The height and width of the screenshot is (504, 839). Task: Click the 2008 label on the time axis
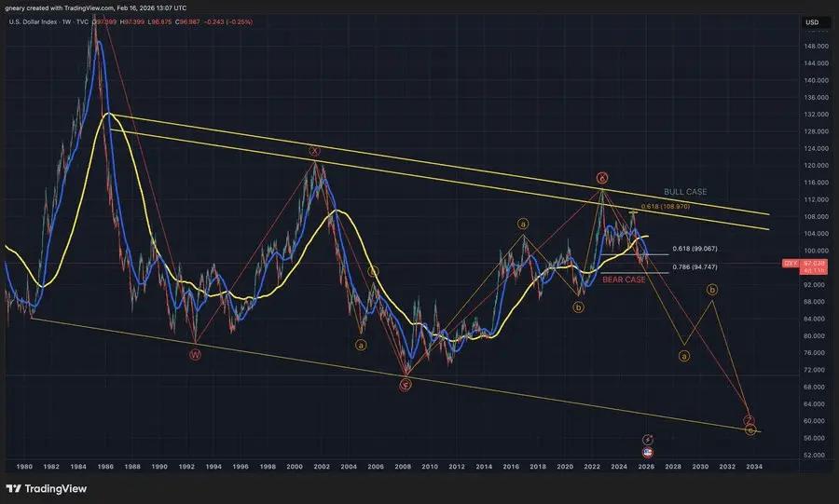tap(404, 466)
